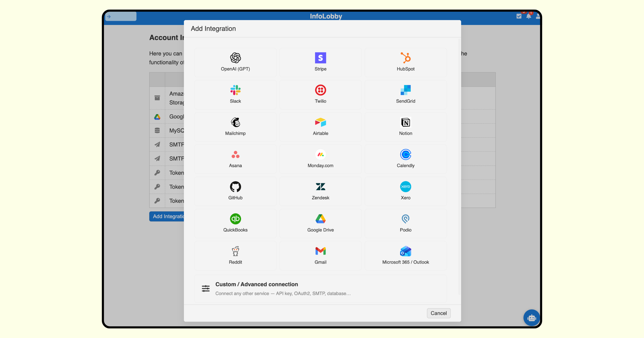The height and width of the screenshot is (338, 644).
Task: Pick the Mailchimp integration icon
Action: pos(235,122)
